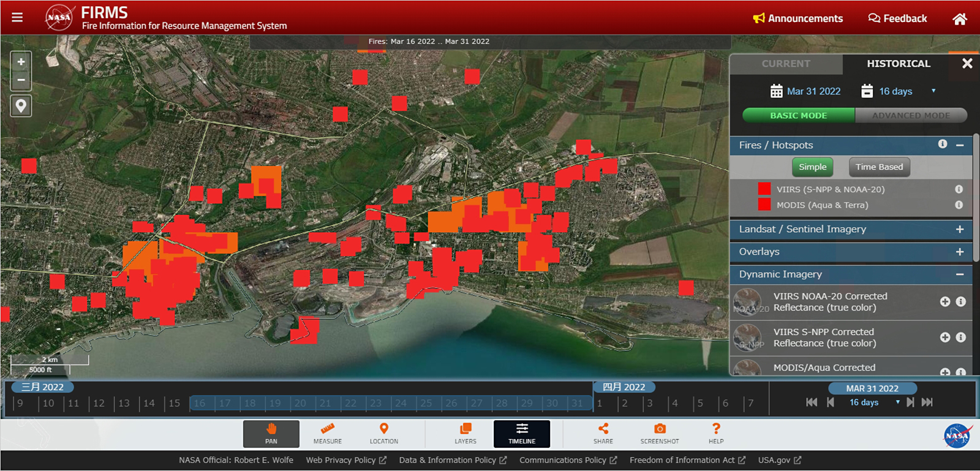
Task: Select day 14 on the timeline
Action: point(149,403)
